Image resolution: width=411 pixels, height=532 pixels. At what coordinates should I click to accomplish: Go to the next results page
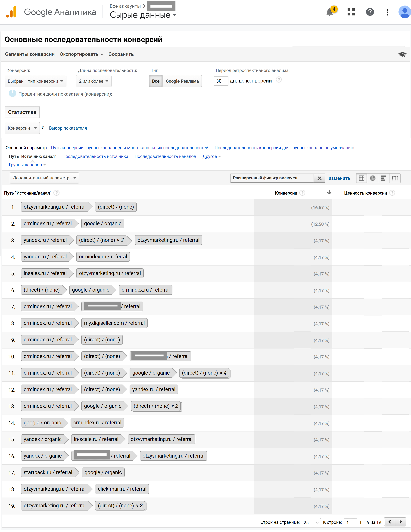401,522
